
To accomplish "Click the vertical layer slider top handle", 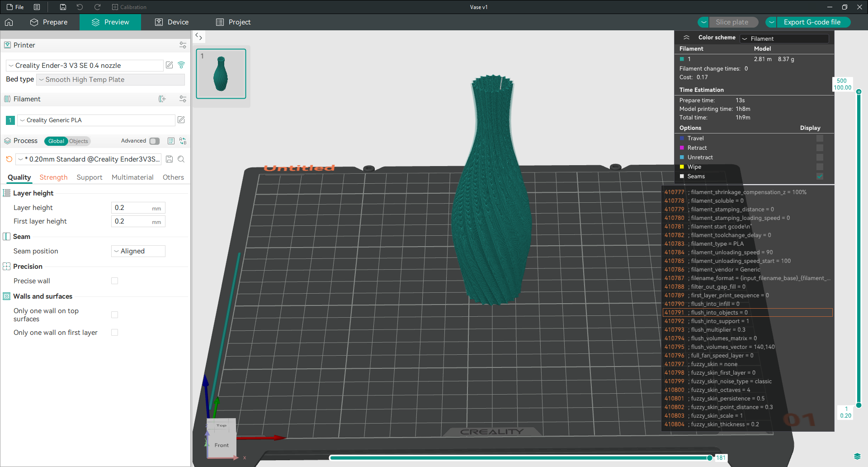I will 859,92.
